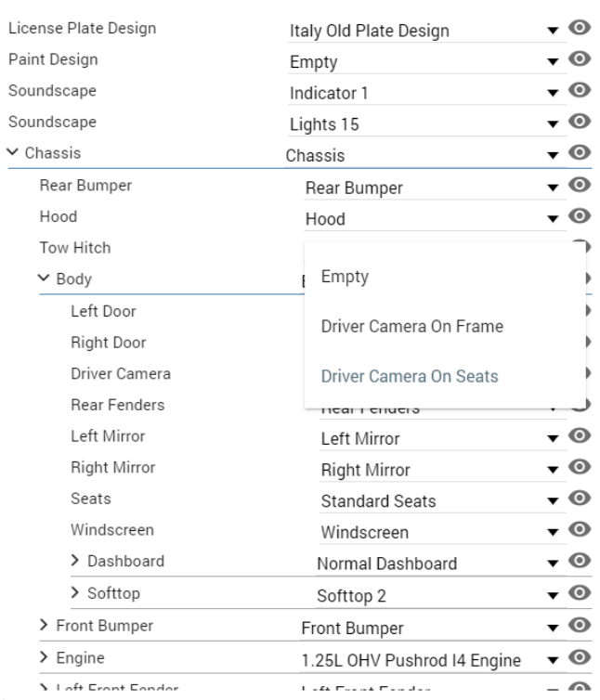600x700 pixels.
Task: Expand the Front Bumper section
Action: click(44, 625)
